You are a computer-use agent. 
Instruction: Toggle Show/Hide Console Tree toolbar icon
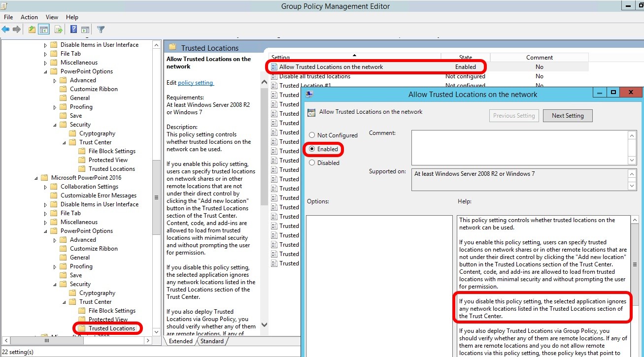(x=44, y=30)
